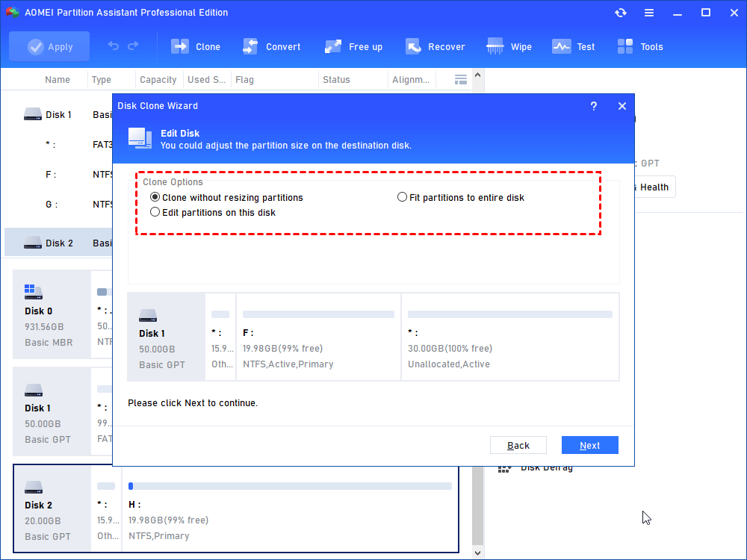Click the column settings list icon

[x=461, y=80]
